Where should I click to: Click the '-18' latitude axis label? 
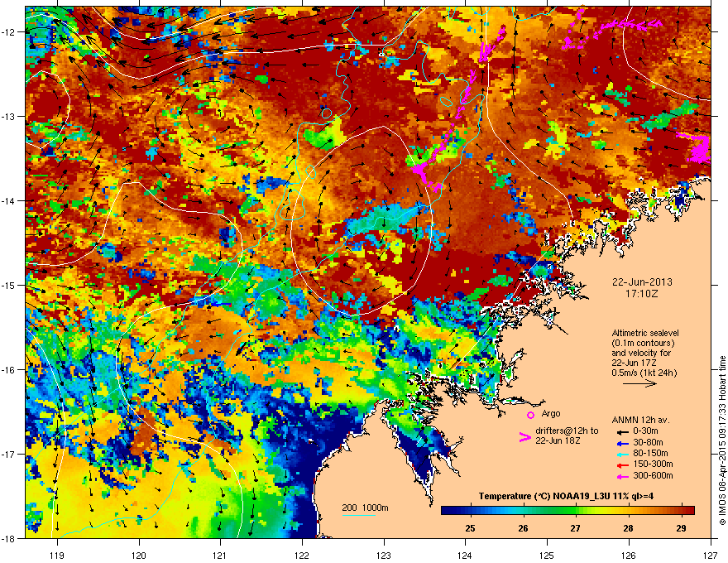(9, 538)
